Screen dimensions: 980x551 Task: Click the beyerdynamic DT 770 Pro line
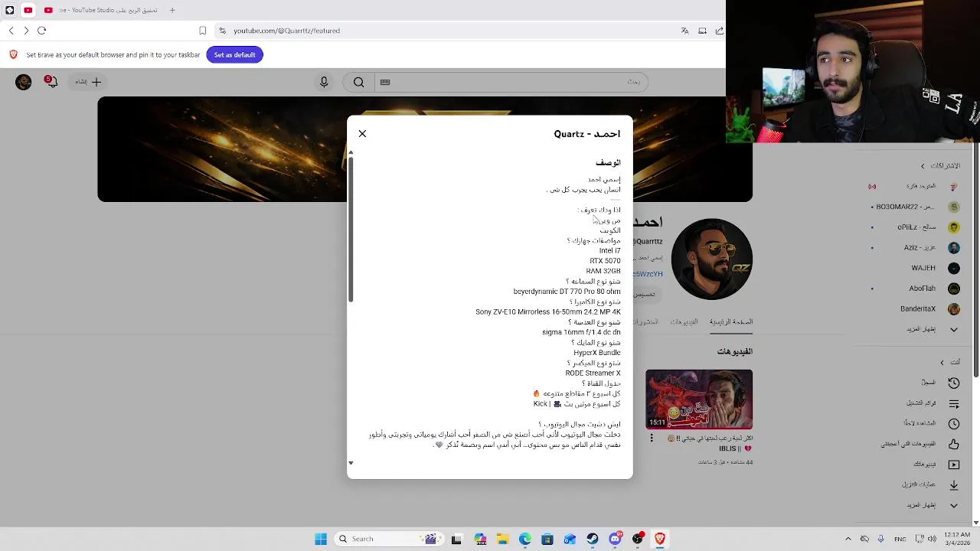coord(567,292)
